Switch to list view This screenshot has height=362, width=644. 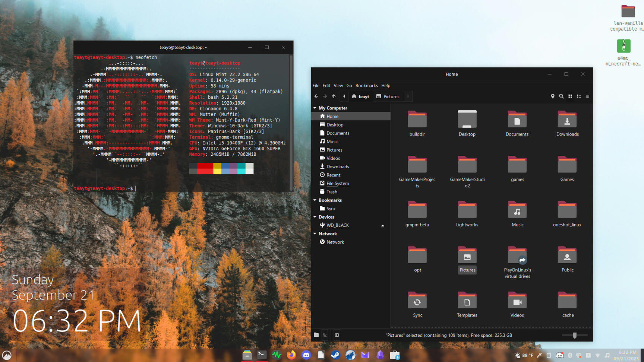tap(579, 96)
